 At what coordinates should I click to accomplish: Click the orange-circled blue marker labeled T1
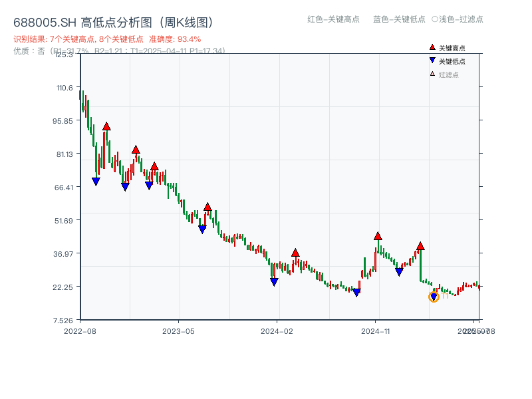(x=432, y=297)
